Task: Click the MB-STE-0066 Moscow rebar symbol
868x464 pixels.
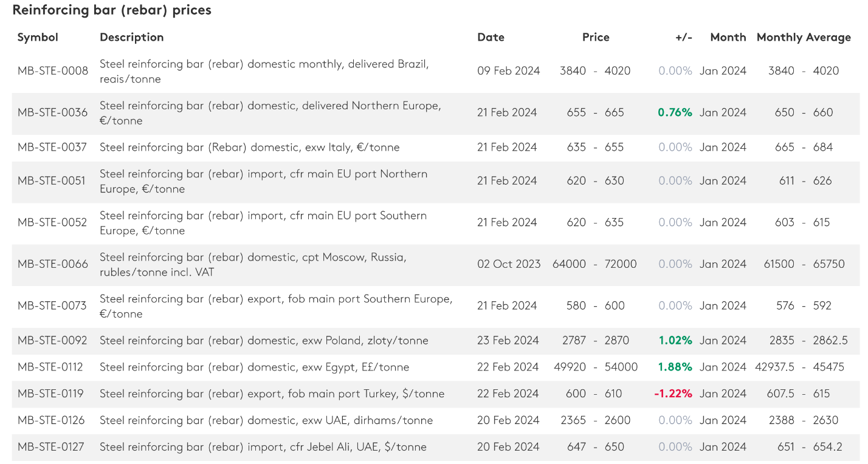Action: [52, 264]
